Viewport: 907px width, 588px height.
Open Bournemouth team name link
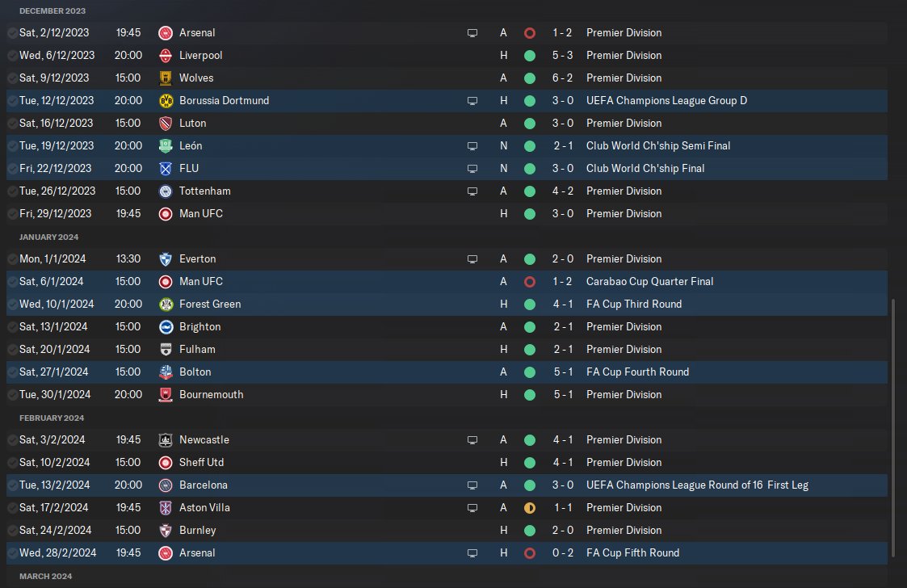pos(211,395)
